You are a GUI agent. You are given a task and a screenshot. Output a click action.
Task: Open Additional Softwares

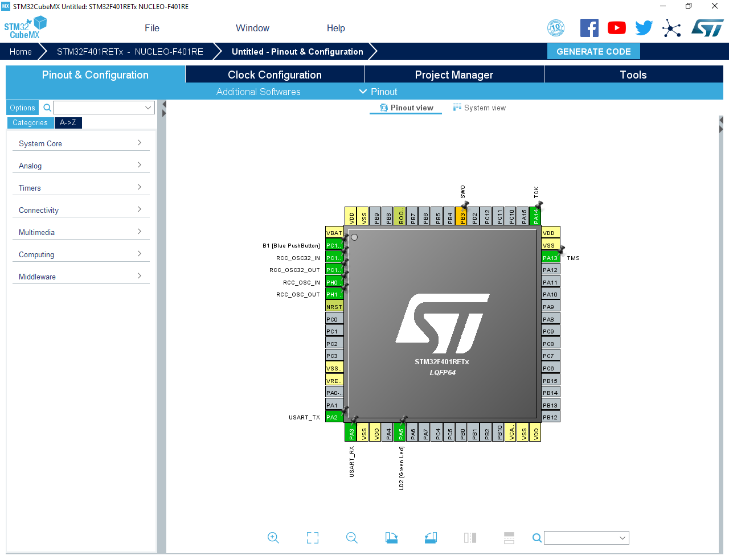(258, 92)
